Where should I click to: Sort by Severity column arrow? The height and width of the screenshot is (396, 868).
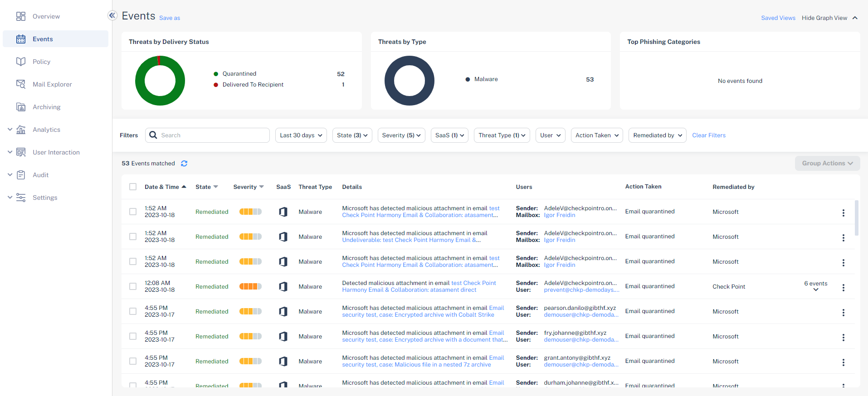[262, 187]
